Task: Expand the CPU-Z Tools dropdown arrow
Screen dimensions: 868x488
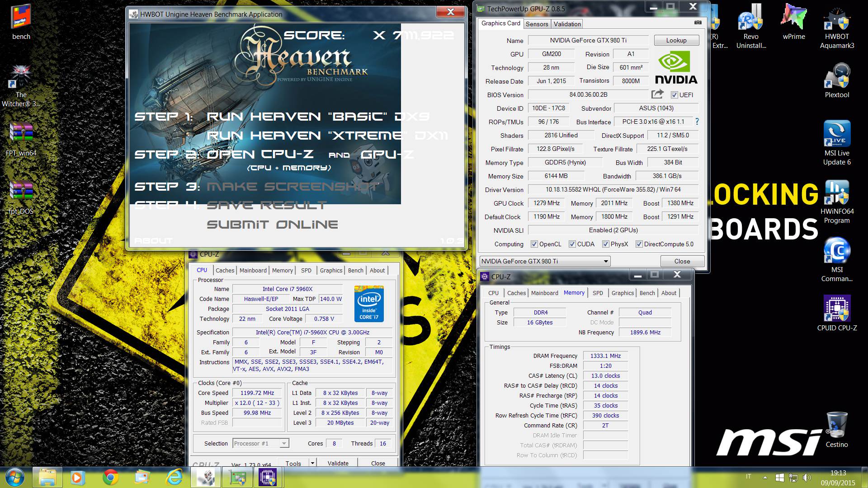Action: 312,463
